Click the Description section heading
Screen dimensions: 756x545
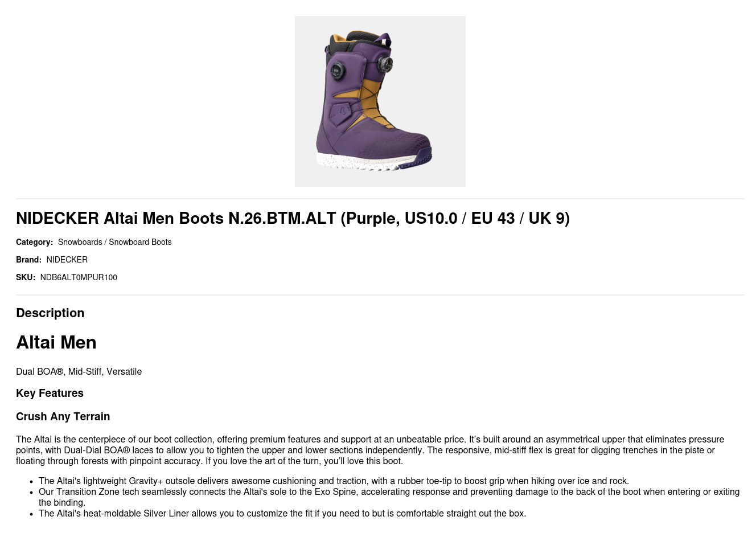[50, 313]
